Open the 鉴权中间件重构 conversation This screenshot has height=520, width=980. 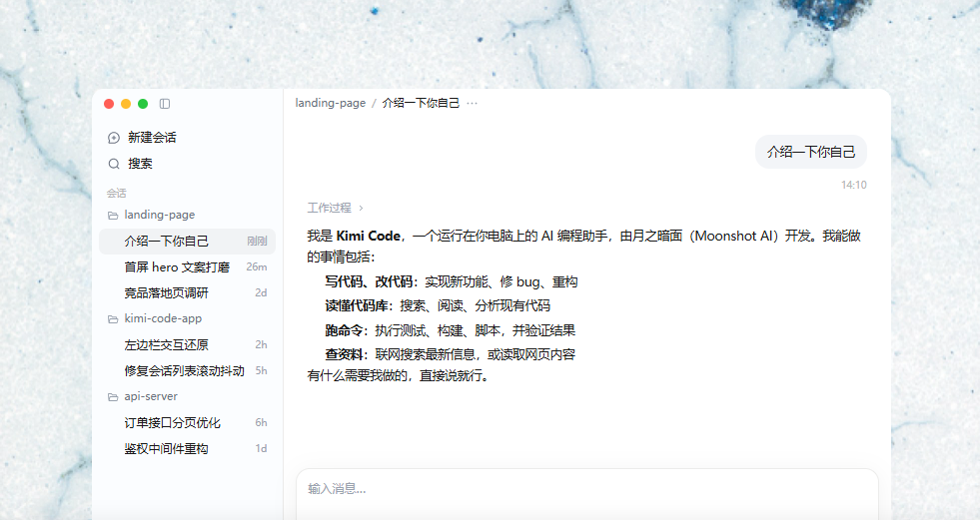187,449
